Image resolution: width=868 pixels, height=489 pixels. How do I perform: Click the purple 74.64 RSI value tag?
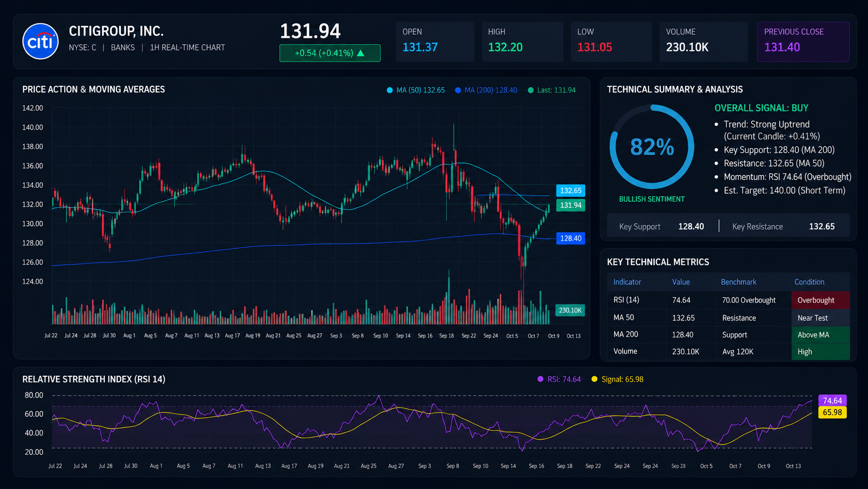[832, 401]
